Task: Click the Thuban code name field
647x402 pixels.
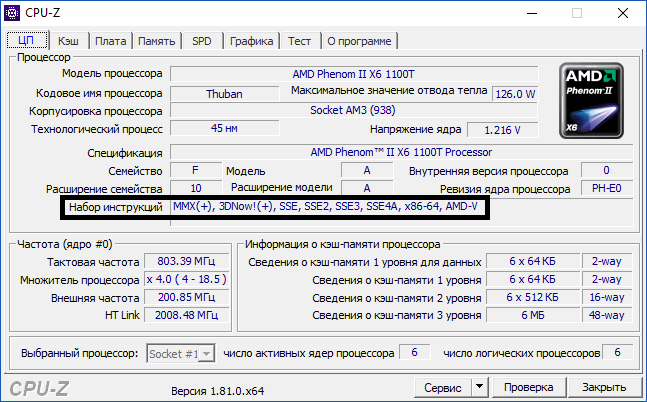Action: [223, 93]
